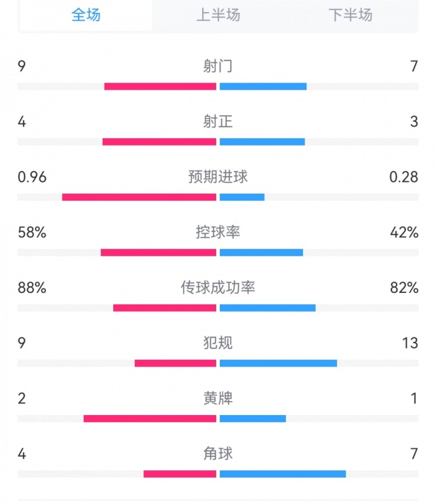Click the 射正 stat label
This screenshot has width=436, height=504.
click(217, 122)
